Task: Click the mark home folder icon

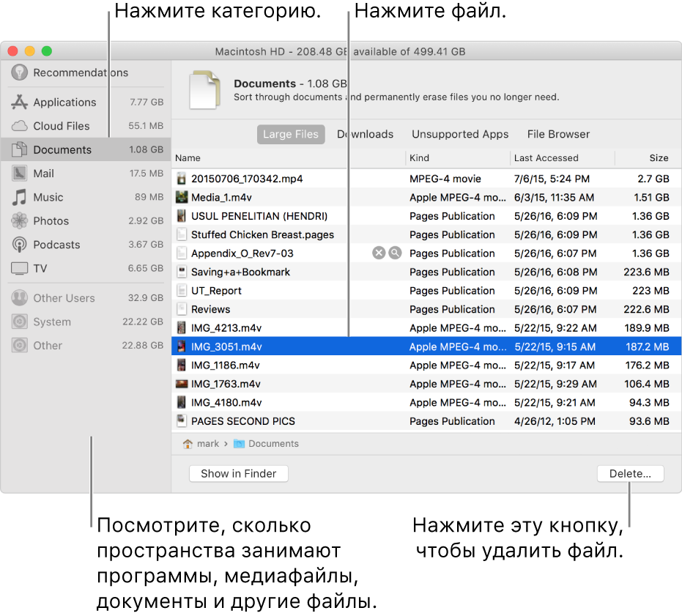Action: pos(188,444)
